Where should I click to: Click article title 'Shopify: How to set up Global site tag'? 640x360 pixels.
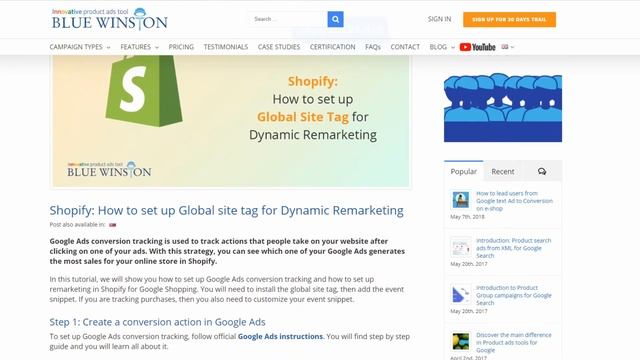click(x=227, y=210)
